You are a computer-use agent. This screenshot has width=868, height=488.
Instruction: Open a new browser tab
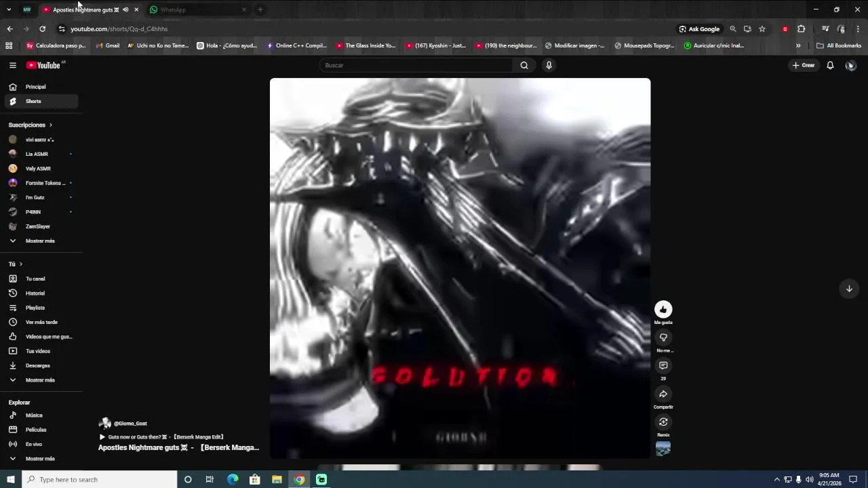[x=260, y=9]
